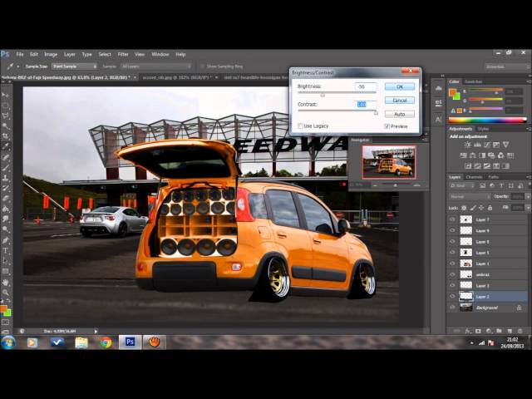Open the Layers panel flyout menu
The width and height of the screenshot is (532, 399).
529,177
